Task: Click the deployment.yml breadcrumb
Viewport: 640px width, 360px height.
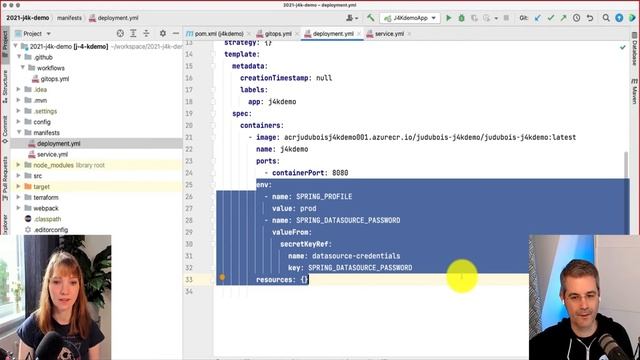Action: [114, 18]
